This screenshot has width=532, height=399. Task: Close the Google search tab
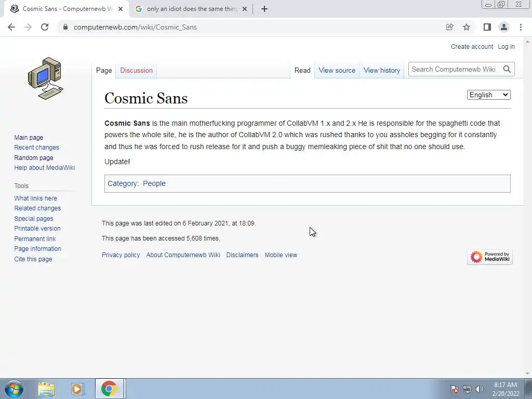click(x=245, y=9)
